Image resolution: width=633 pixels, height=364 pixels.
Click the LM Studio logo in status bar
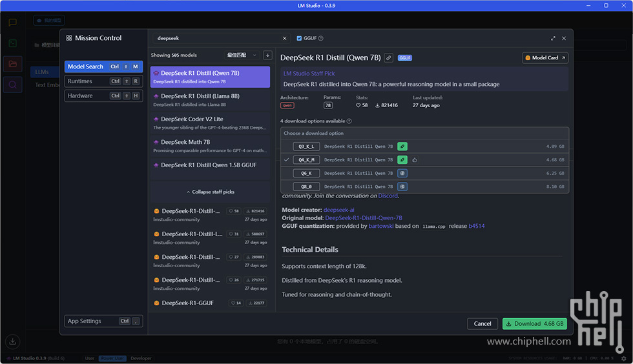(x=8, y=358)
